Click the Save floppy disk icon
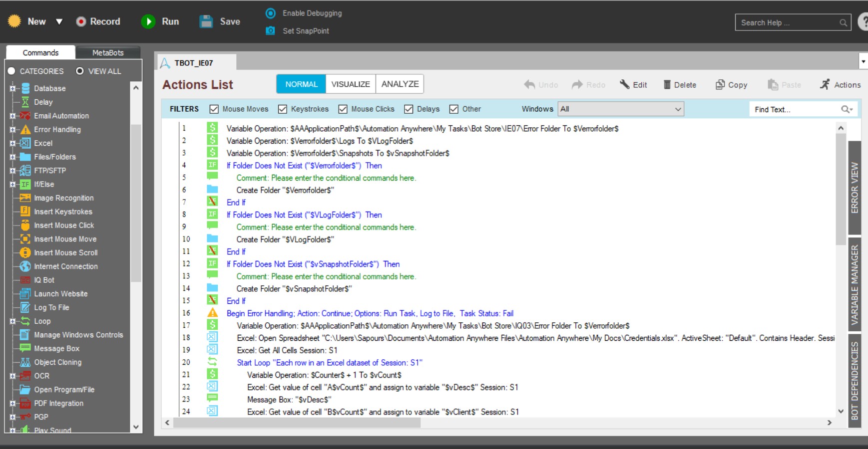The width and height of the screenshot is (868, 449). (x=206, y=21)
